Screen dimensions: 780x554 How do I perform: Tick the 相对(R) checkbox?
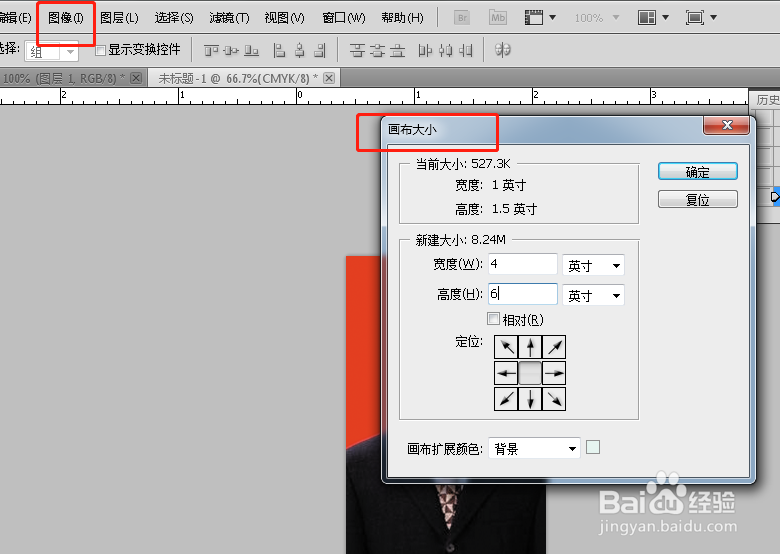click(493, 319)
